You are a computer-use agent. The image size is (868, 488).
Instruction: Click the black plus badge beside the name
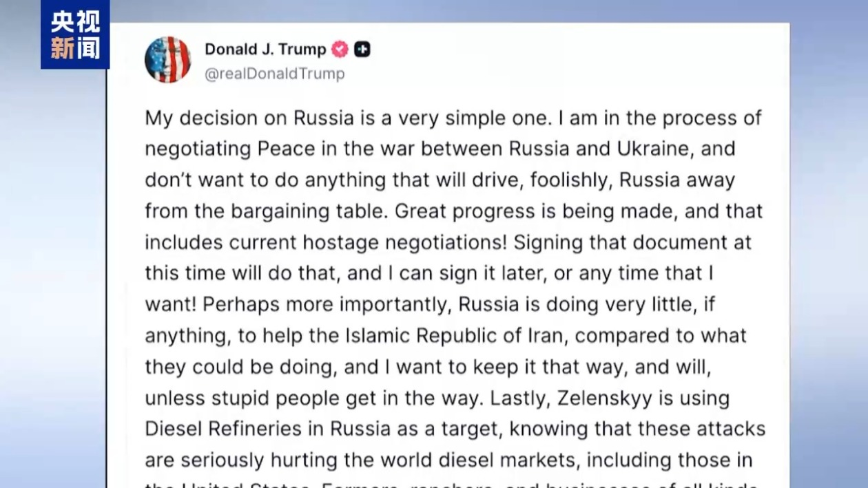[x=362, y=50]
